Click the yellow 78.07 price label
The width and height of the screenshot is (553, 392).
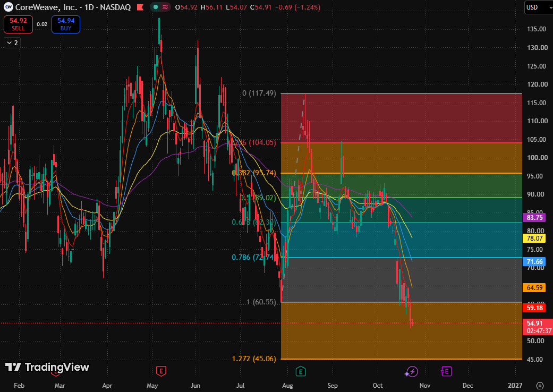[534, 238]
